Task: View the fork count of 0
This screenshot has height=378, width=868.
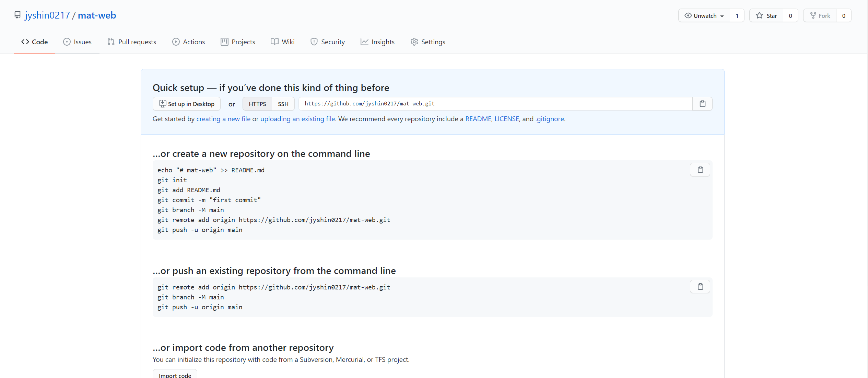Action: [x=844, y=15]
